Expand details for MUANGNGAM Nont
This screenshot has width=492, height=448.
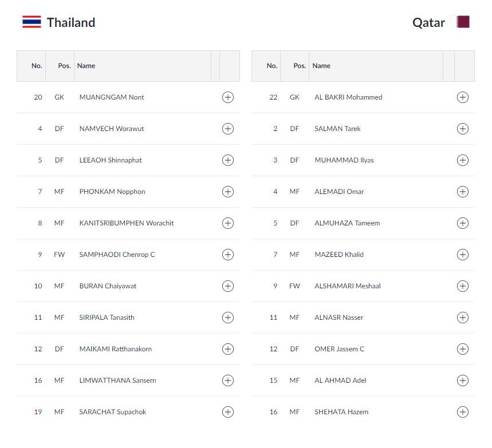pos(228,97)
